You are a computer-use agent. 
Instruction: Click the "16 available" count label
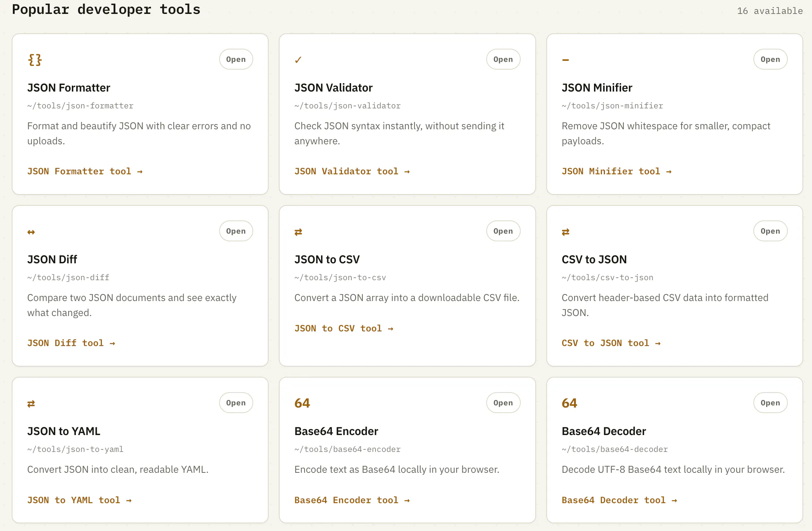coord(770,11)
